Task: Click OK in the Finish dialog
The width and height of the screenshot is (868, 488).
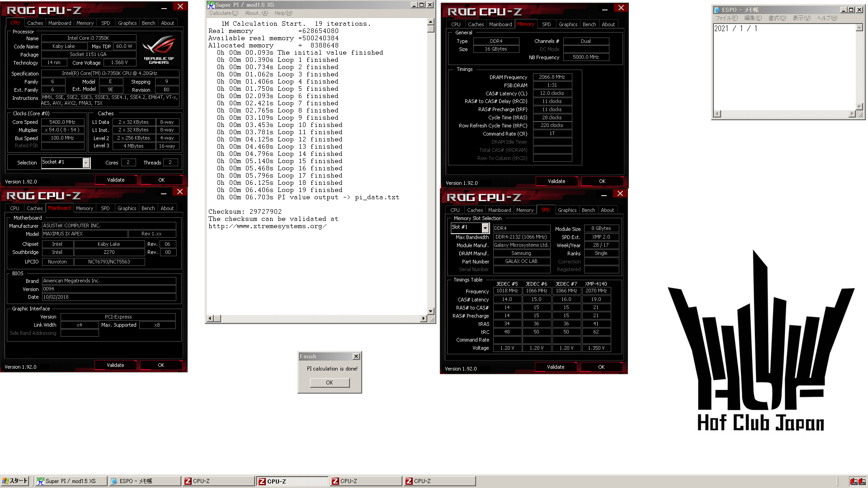Action: pyautogui.click(x=330, y=383)
